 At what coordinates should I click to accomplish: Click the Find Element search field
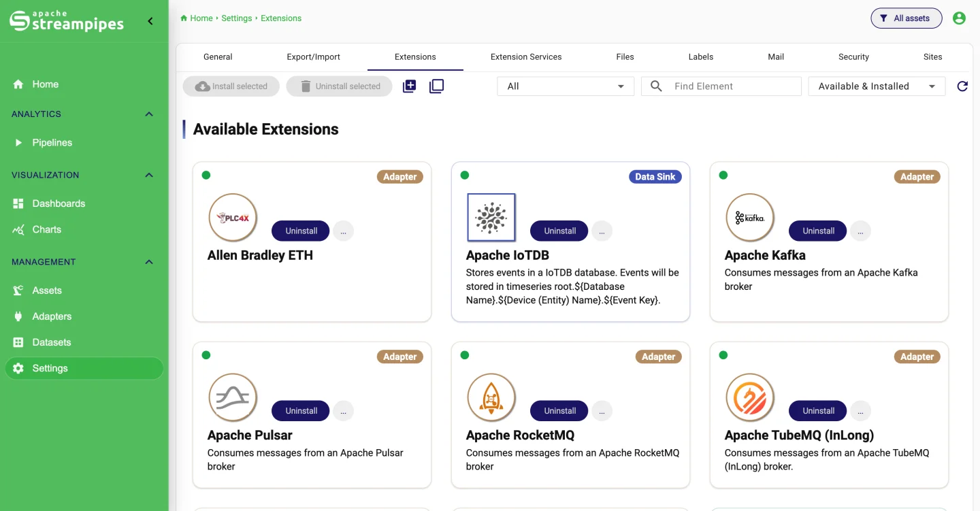click(x=721, y=86)
